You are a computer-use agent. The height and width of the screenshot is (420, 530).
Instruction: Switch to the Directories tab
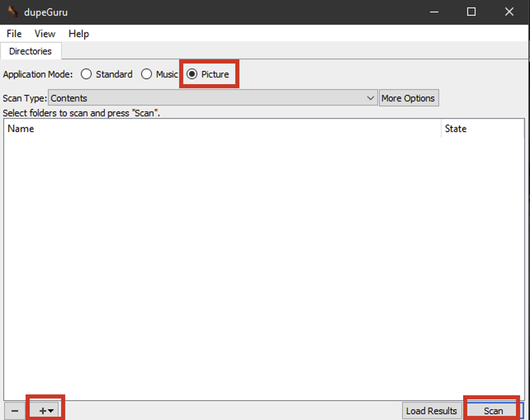(30, 51)
